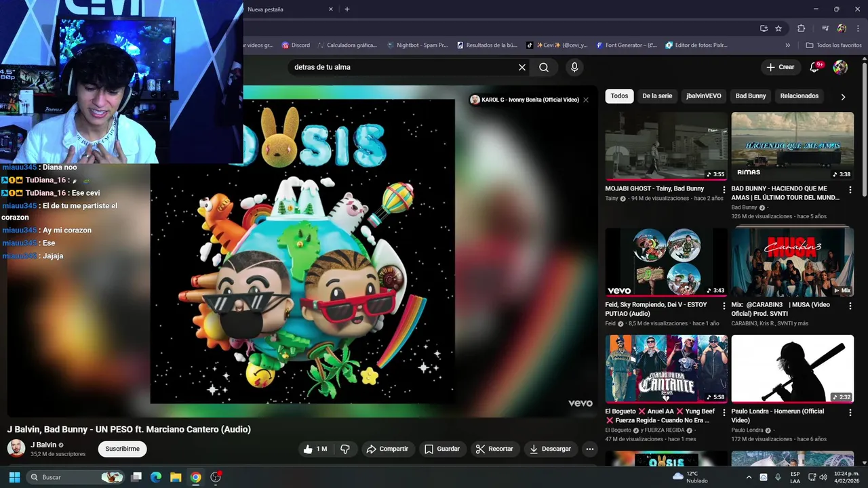Image resolution: width=868 pixels, height=488 pixels.
Task: Open the Font Generator bookmark
Action: point(627,45)
